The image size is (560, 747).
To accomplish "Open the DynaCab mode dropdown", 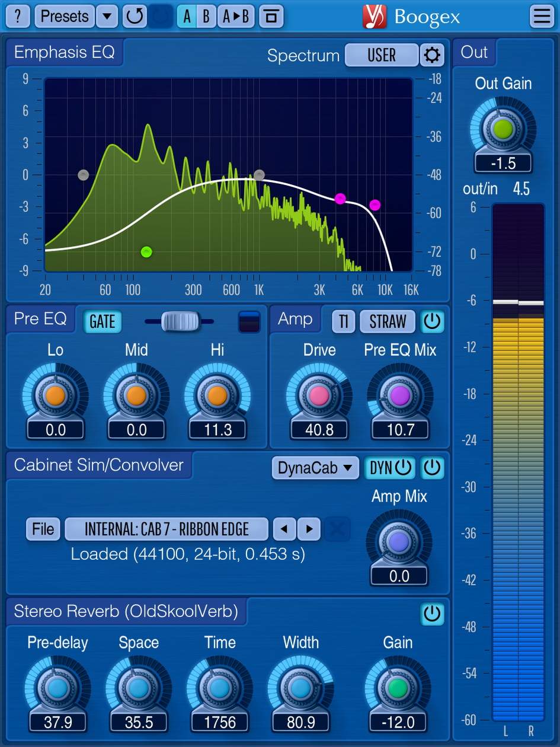I will point(315,468).
